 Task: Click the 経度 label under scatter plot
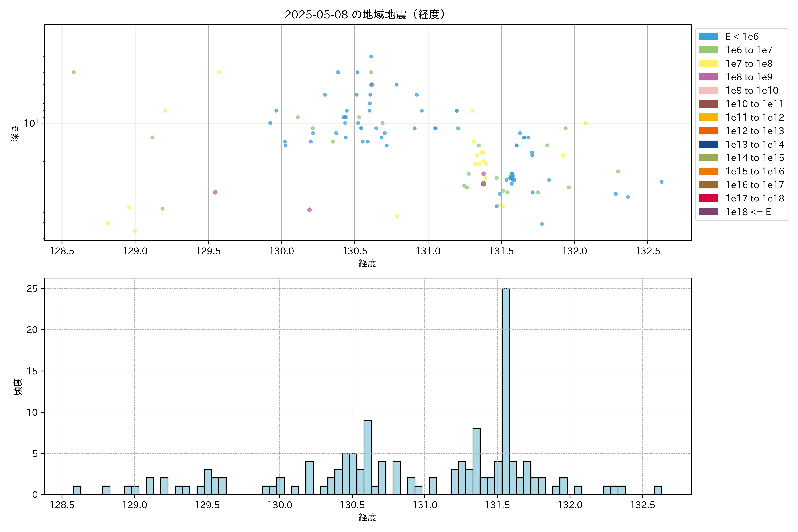[368, 263]
